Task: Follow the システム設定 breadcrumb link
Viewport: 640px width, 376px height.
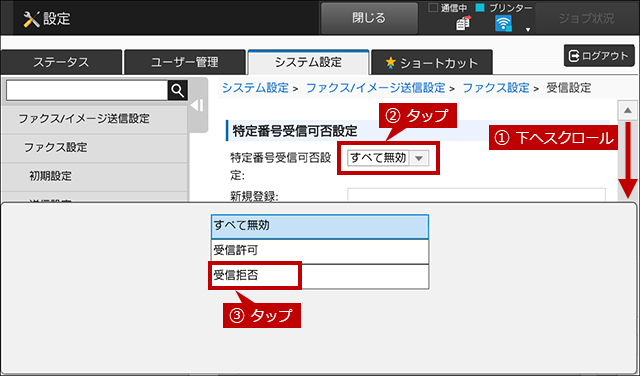Action: [255, 88]
